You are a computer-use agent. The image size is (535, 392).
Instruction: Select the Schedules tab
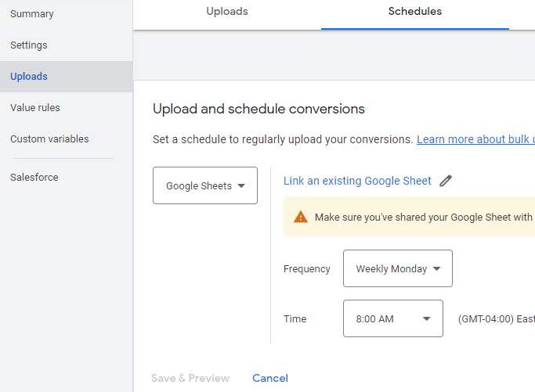(415, 12)
